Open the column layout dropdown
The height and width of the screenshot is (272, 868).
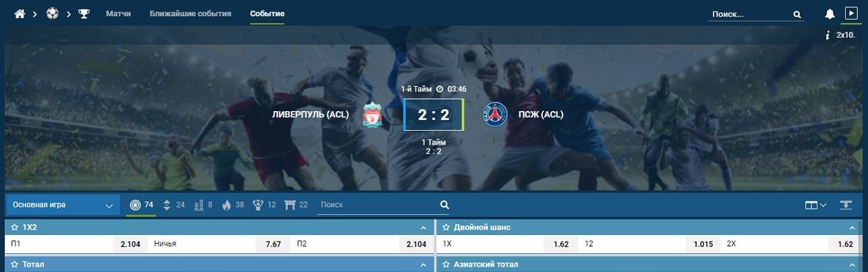[815, 205]
